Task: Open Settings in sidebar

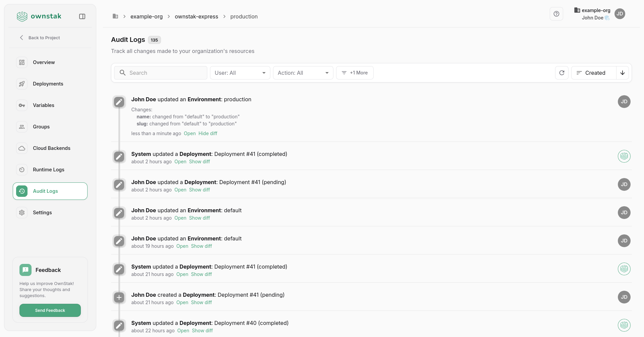Action: tap(42, 213)
